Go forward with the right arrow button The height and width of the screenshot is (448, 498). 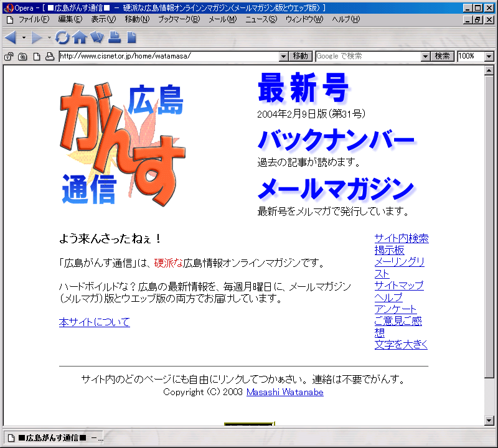(x=37, y=37)
